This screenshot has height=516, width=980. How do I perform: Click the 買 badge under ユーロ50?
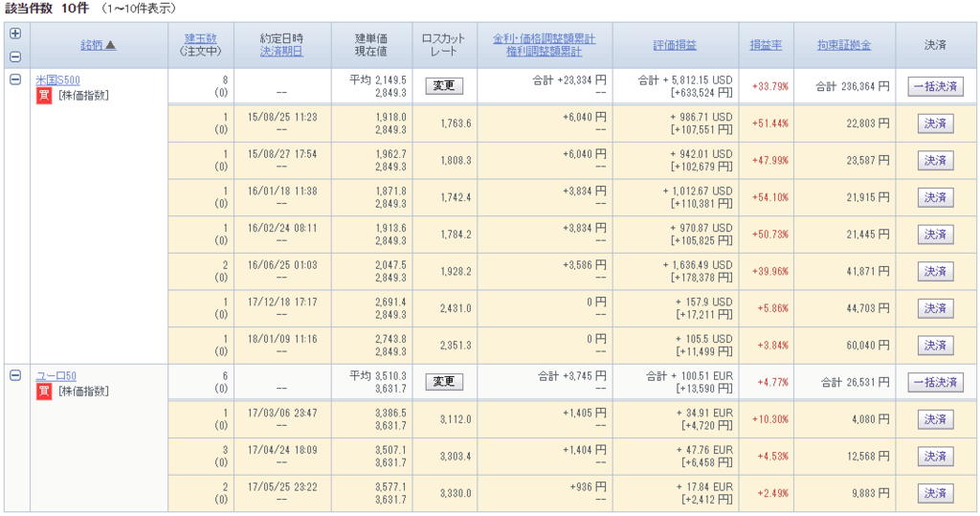coord(44,392)
